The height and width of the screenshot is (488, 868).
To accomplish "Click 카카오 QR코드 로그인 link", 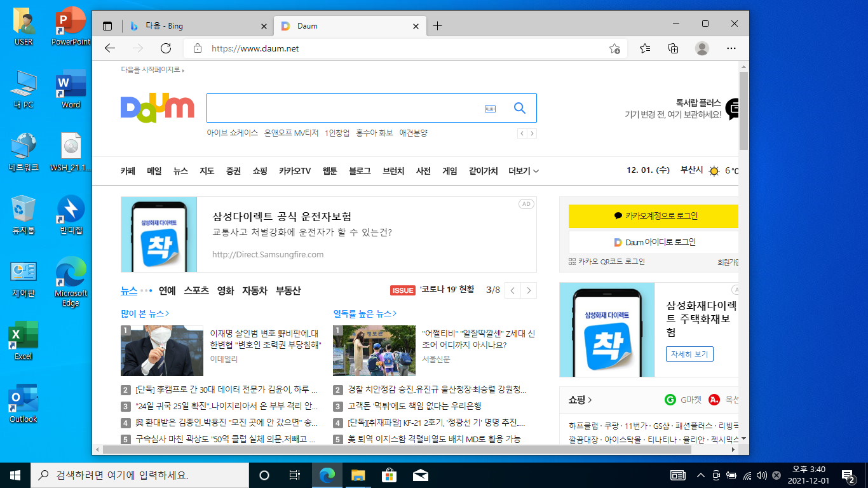I will [607, 261].
